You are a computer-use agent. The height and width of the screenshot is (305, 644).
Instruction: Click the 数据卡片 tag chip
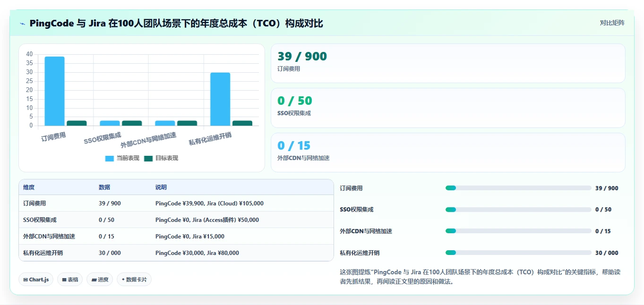[x=134, y=280]
